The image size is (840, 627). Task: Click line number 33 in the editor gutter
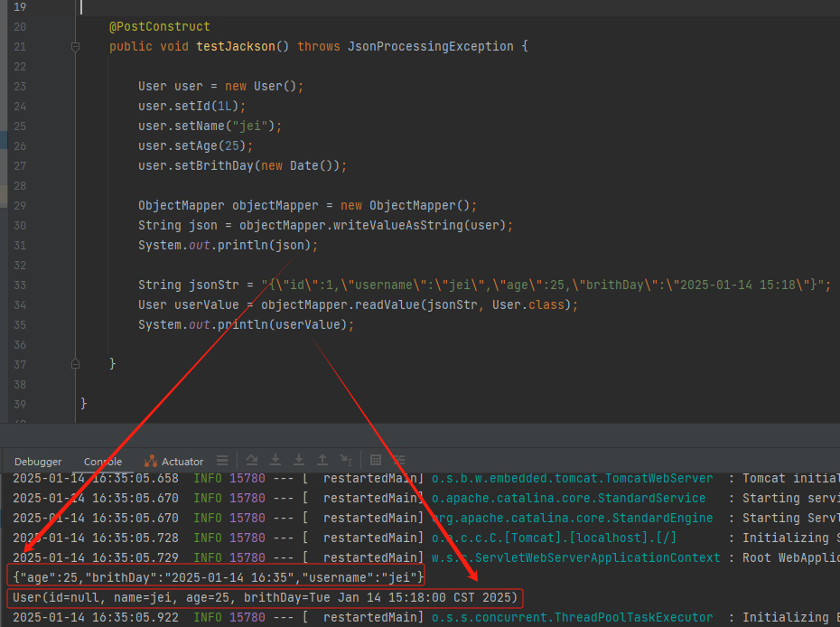[20, 285]
